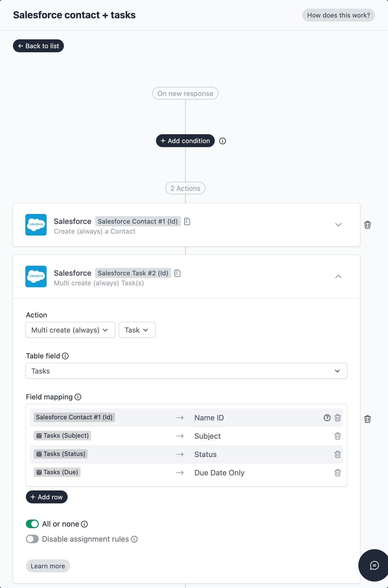388x588 pixels.
Task: Collapse the Salesforce Task action card
Action: [x=338, y=276]
